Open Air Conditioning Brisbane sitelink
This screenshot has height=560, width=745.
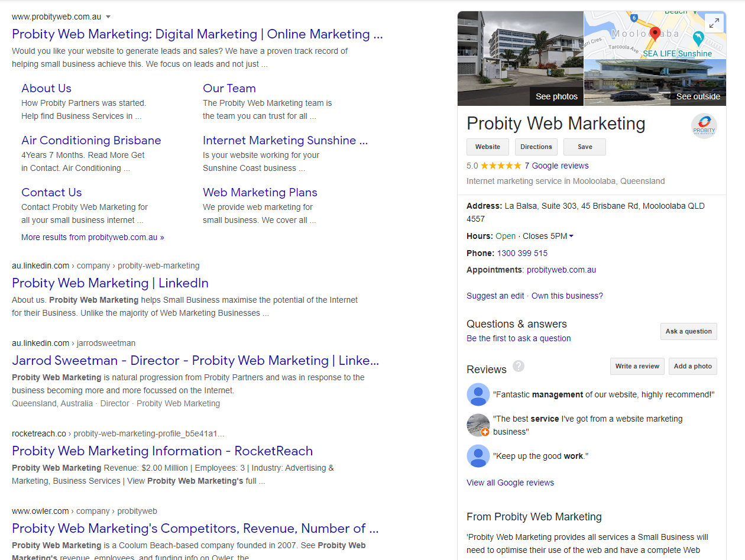(x=91, y=140)
